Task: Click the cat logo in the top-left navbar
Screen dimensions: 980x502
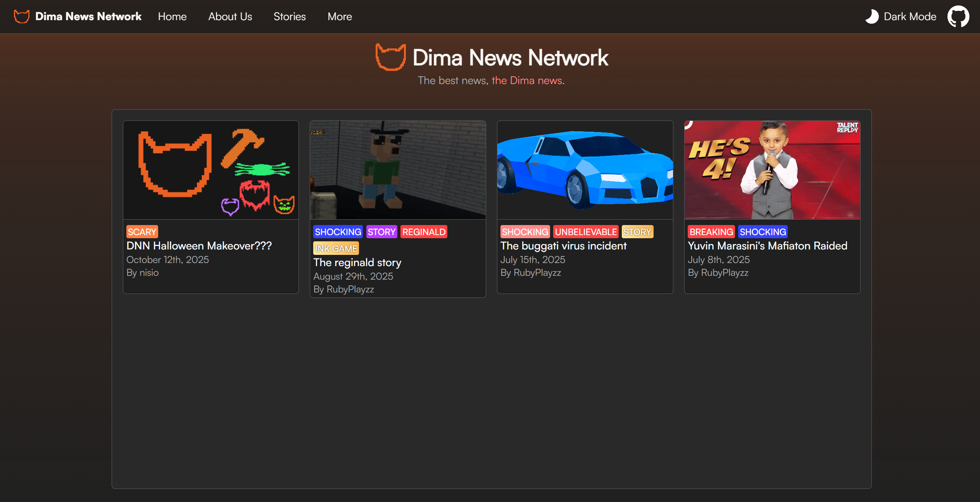Action: (21, 16)
